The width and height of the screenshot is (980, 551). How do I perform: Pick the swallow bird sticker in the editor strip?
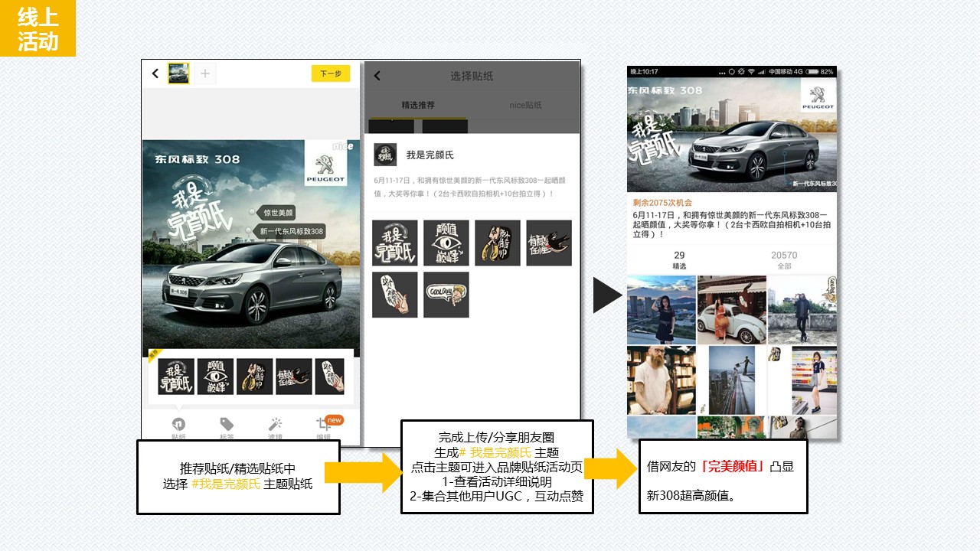click(294, 377)
